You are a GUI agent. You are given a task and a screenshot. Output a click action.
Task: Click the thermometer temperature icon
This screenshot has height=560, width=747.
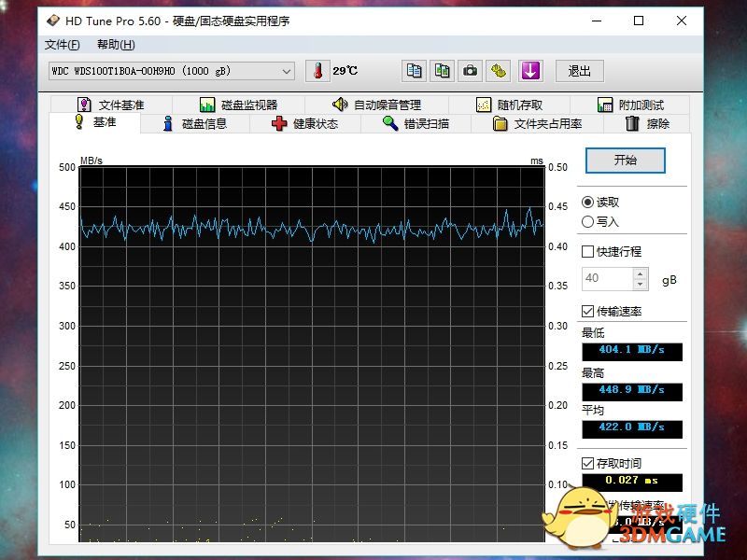click(x=318, y=71)
